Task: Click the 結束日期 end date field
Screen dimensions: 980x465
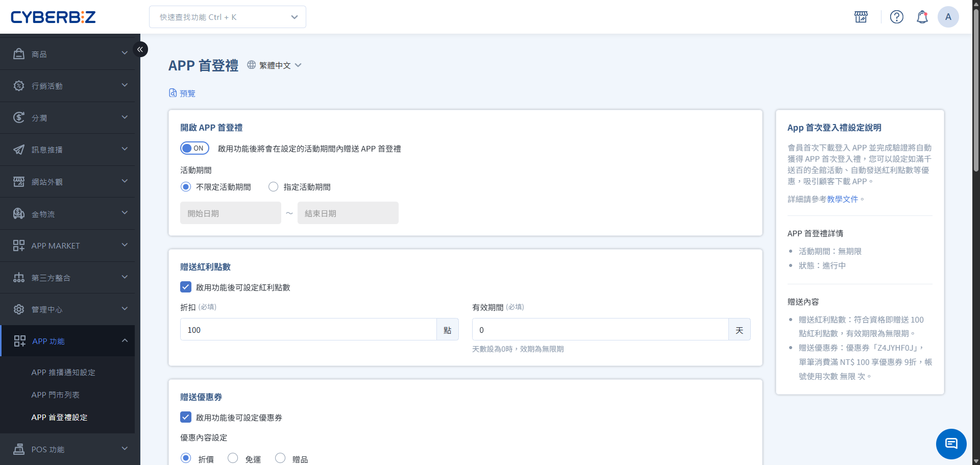Action: pos(348,213)
